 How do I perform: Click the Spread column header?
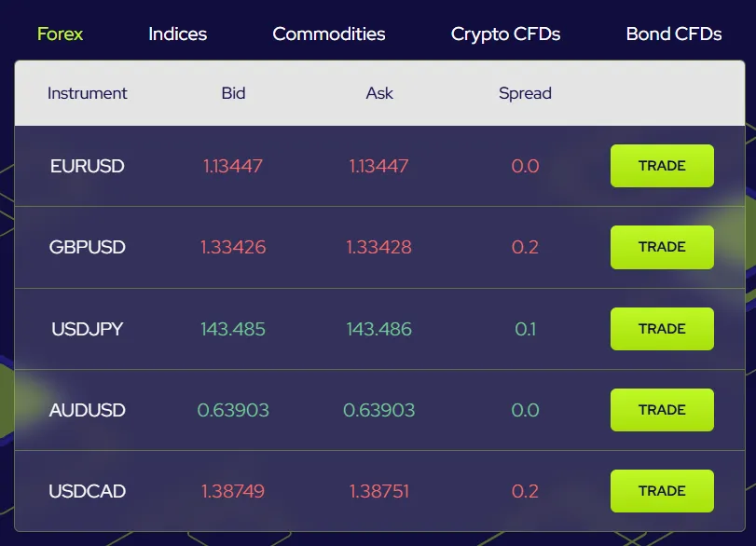point(525,93)
